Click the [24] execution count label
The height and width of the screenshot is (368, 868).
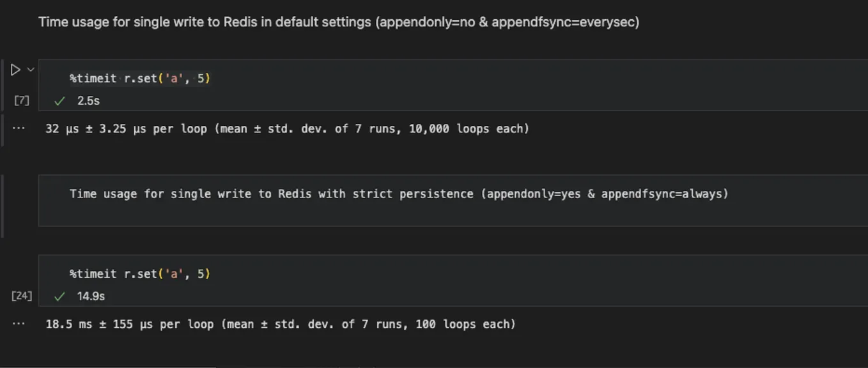click(x=22, y=296)
